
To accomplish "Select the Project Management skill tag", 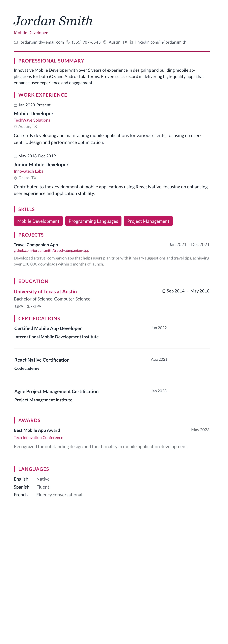I will pyautogui.click(x=148, y=221).
